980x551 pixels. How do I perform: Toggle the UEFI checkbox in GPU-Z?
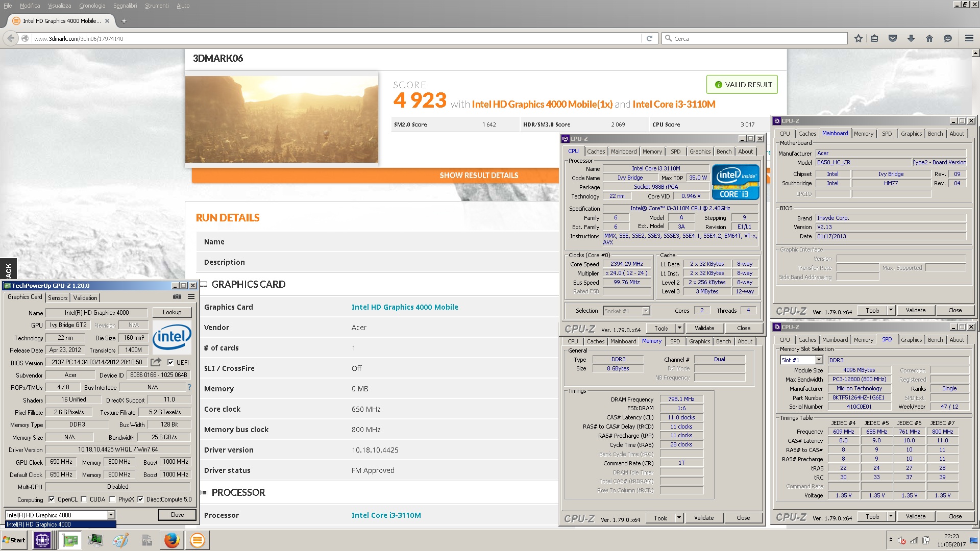[171, 362]
